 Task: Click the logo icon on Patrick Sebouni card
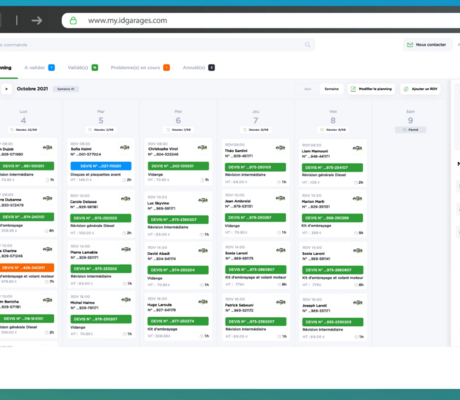[281, 302]
